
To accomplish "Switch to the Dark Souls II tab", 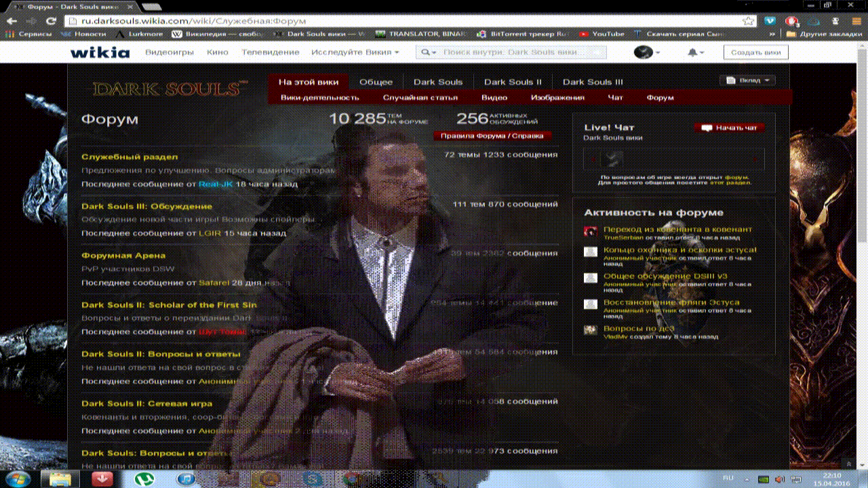I will [x=513, y=82].
